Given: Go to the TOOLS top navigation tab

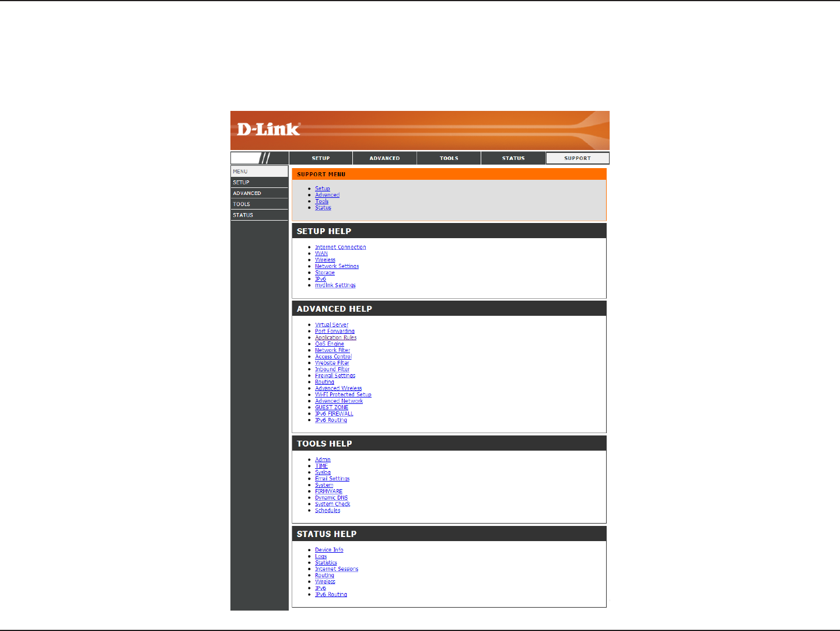Looking at the screenshot, I should (449, 158).
